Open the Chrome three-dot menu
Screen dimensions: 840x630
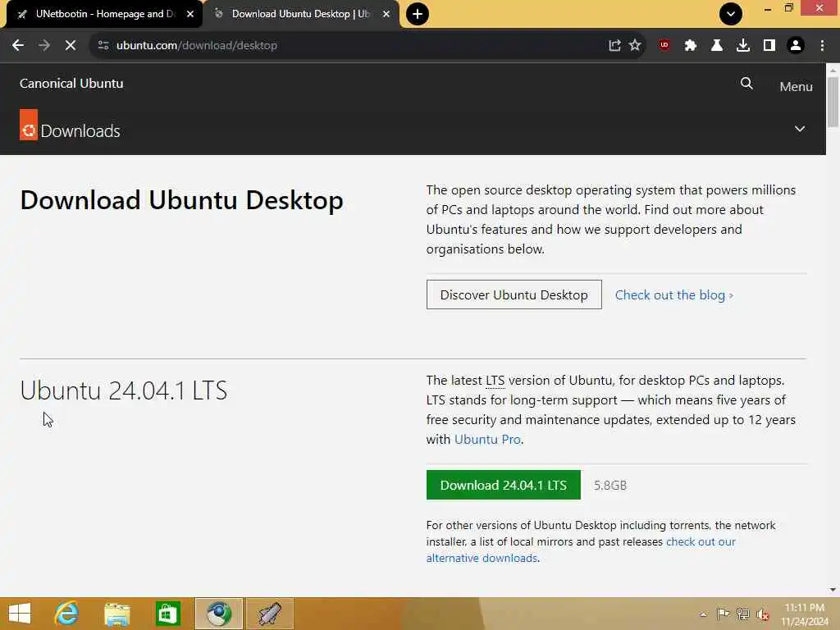pyautogui.click(x=822, y=46)
